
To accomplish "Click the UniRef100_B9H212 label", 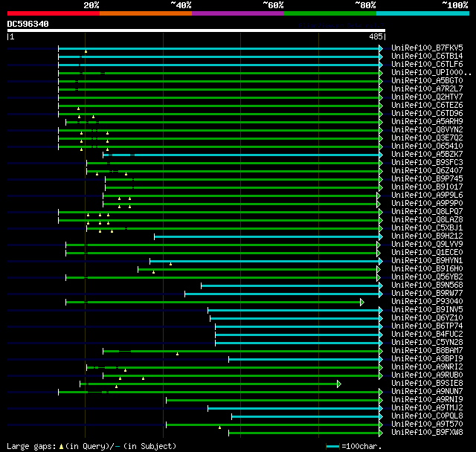I will [427, 236].
